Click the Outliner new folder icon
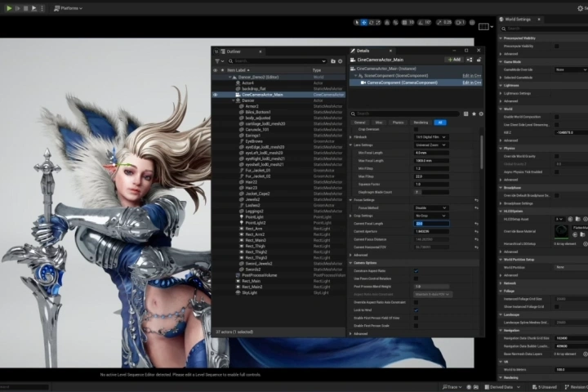The height and width of the screenshot is (392, 588). tap(333, 61)
